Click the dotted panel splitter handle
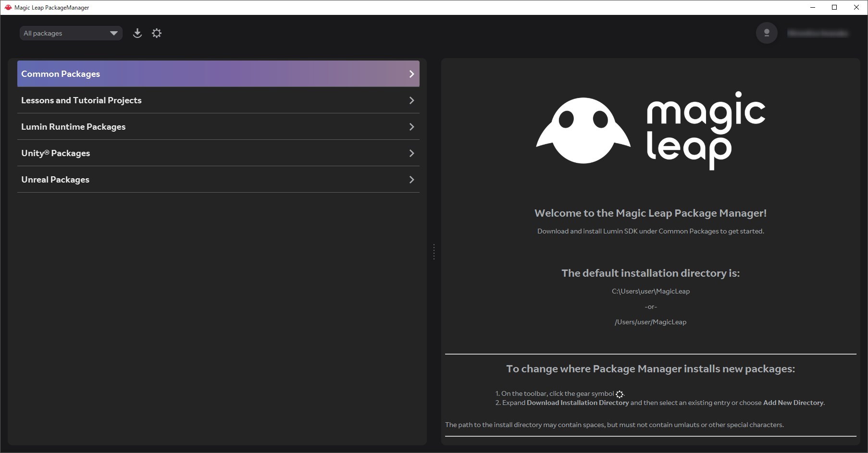Viewport: 868px width, 453px height. [434, 252]
